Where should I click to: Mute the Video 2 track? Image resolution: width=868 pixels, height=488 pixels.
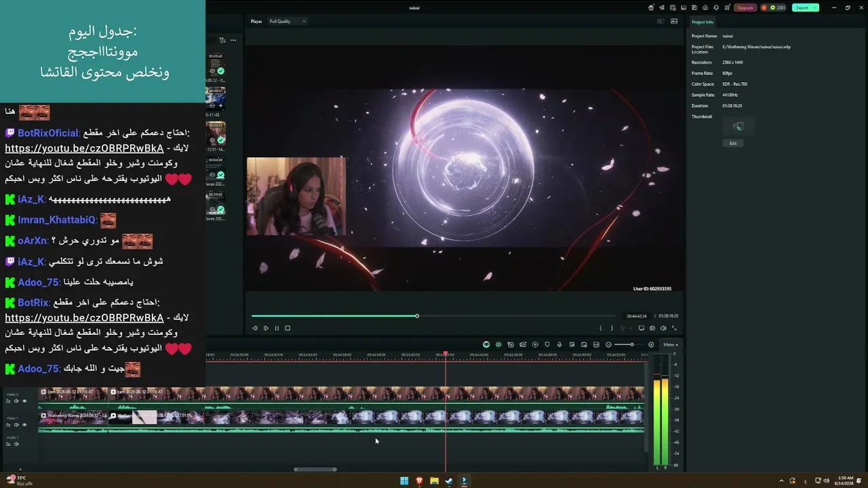16,401
